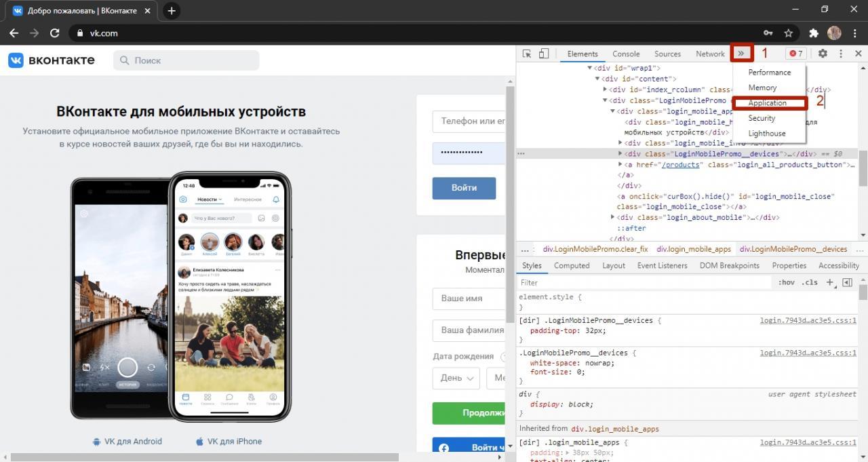Go forward in browser history

pos(34,33)
